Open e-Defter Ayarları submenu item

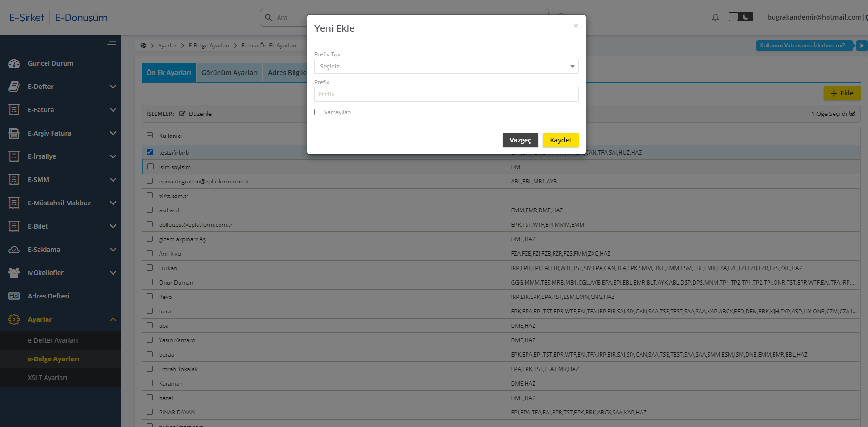click(x=53, y=340)
